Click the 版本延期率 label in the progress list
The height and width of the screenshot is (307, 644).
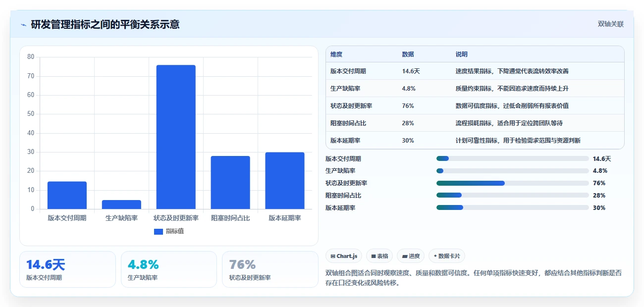pos(340,208)
